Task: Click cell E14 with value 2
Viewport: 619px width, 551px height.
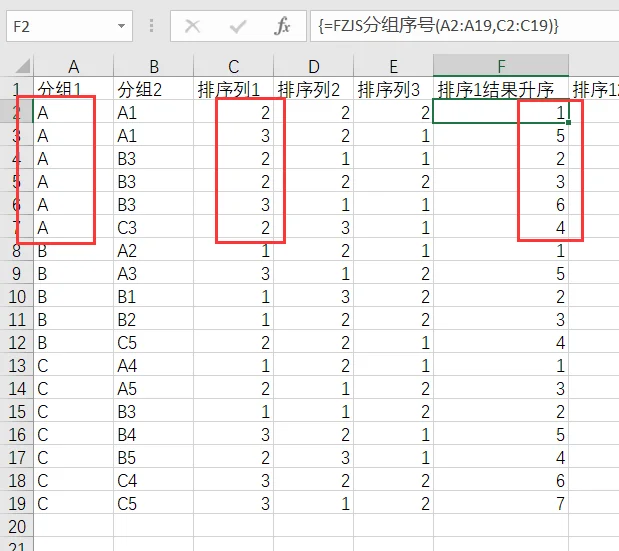Action: (393, 388)
